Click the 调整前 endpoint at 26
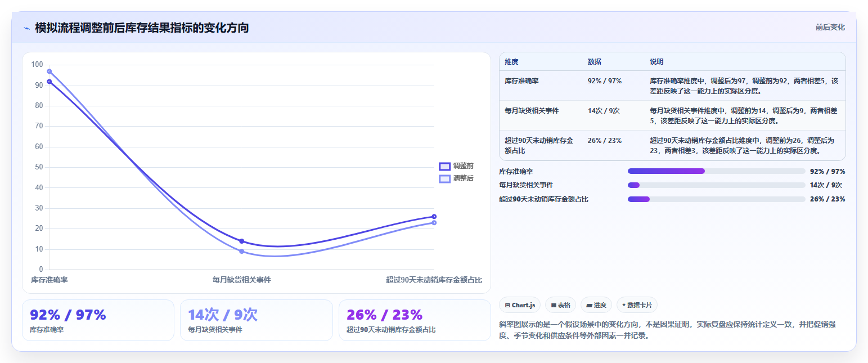The height and width of the screenshot is (363, 868). pos(434,217)
